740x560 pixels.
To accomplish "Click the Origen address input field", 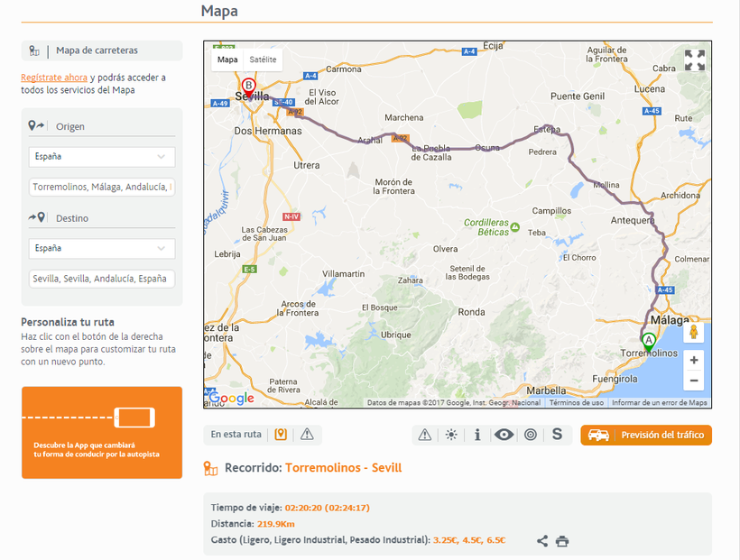I will 101,188.
